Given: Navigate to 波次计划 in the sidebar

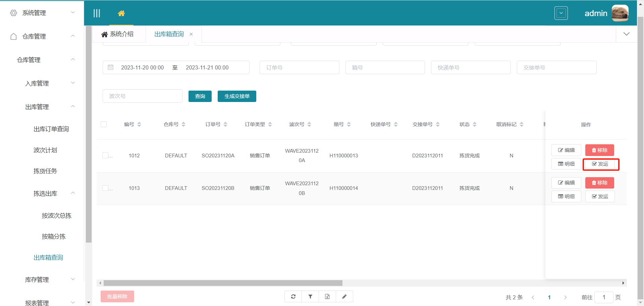Looking at the screenshot, I should pyautogui.click(x=45, y=150).
